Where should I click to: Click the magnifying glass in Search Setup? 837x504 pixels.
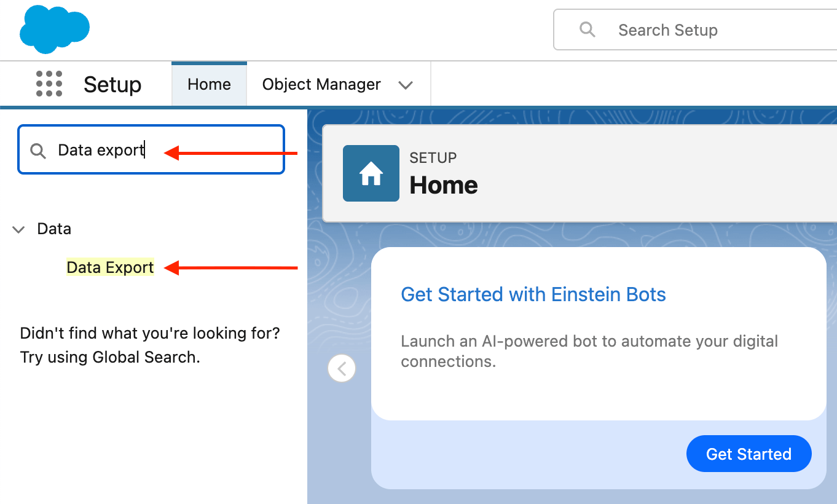[x=587, y=30]
